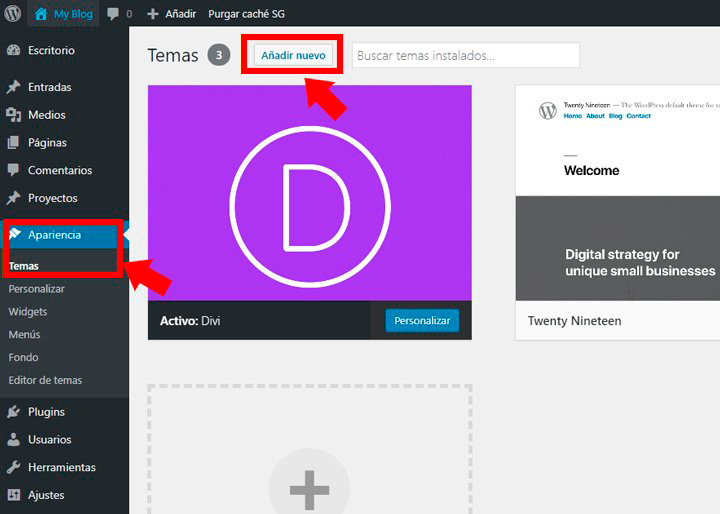Click the WordPress logo icon in admin bar
Viewport: 720px width, 514px height.
(x=13, y=13)
